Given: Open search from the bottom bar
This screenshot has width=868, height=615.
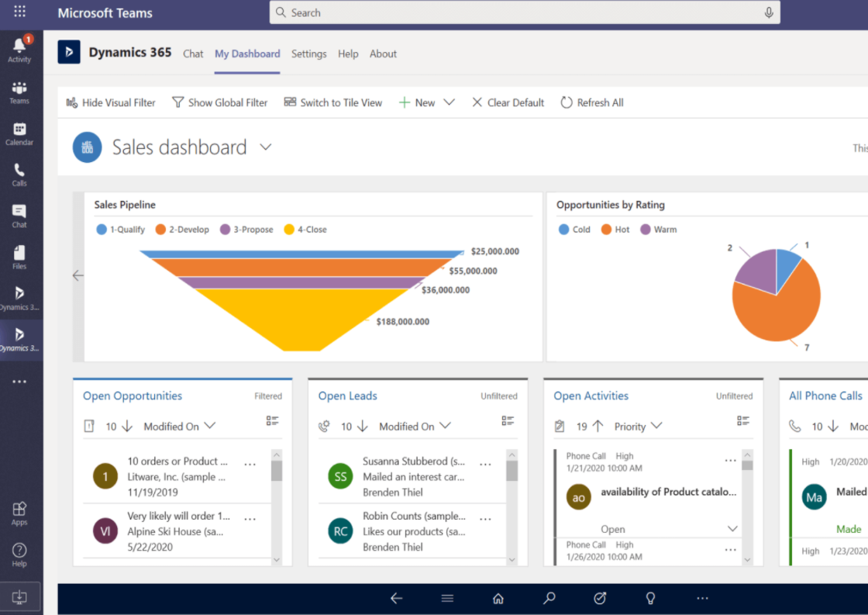Looking at the screenshot, I should pos(549,599).
